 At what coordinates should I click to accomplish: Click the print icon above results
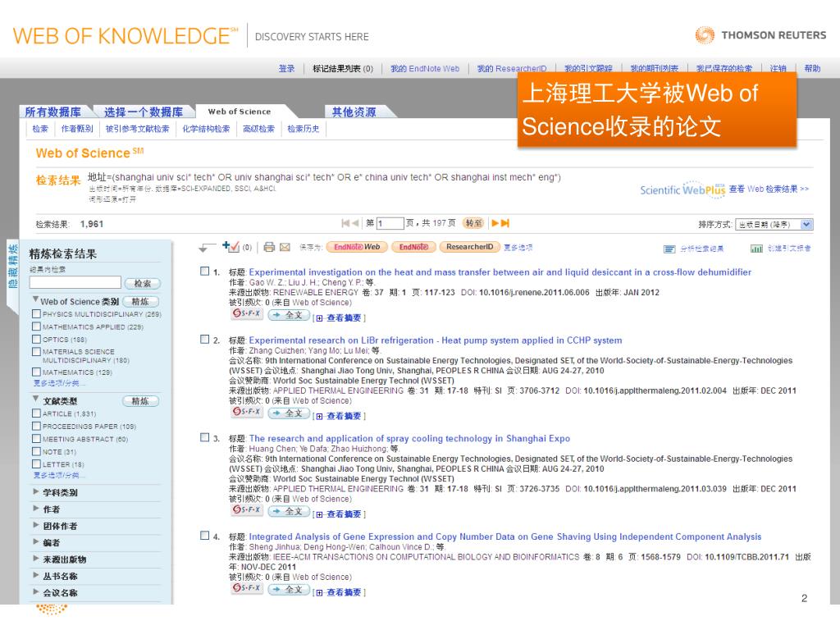tap(269, 247)
